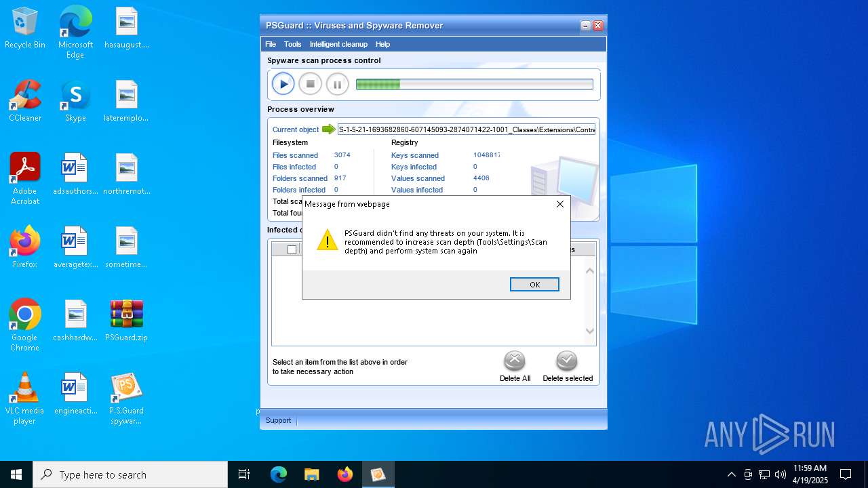Viewport: 868px width, 488px height.
Task: Select Values scanned label
Action: pos(418,178)
